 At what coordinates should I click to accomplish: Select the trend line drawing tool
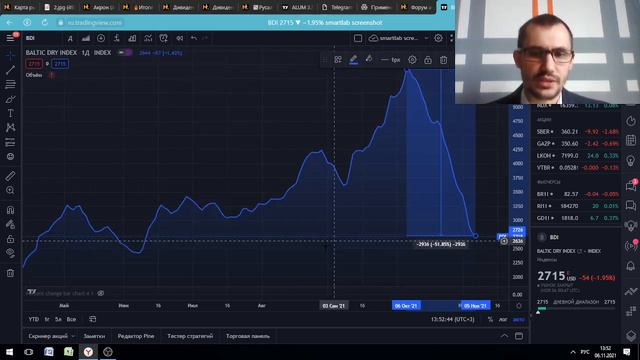tap(10, 70)
